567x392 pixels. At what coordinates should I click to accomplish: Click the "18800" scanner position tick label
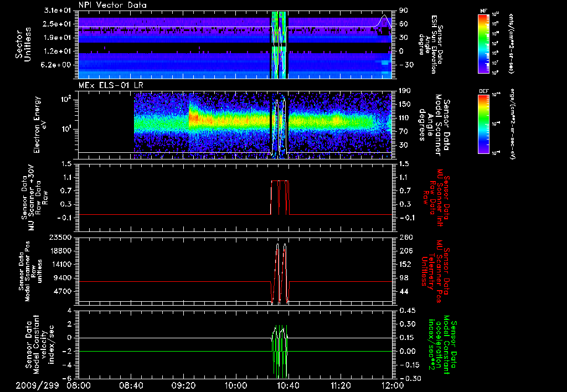coord(60,251)
